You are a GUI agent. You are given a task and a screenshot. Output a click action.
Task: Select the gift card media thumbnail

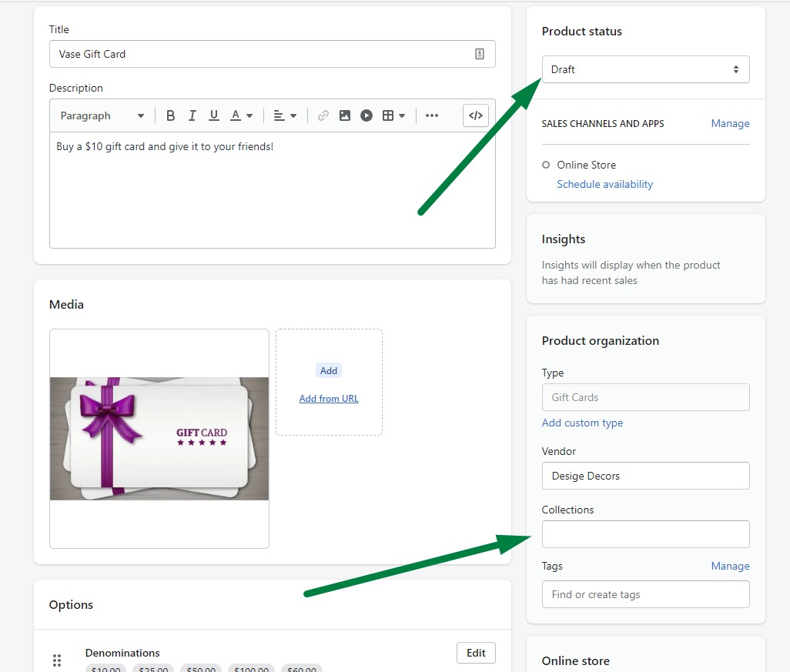tap(159, 439)
